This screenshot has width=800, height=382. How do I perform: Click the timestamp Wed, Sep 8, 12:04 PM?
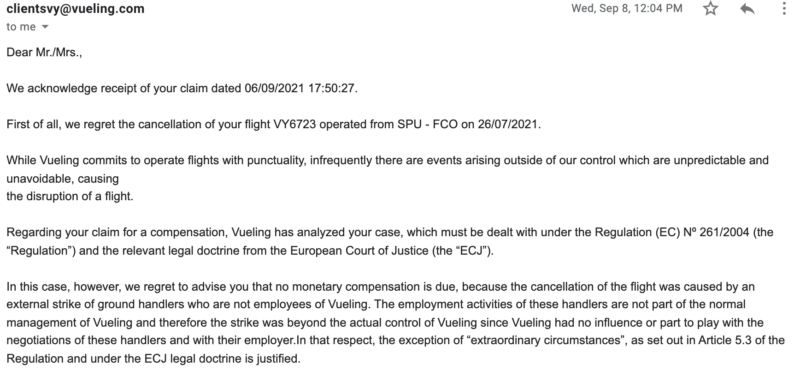[x=627, y=9]
